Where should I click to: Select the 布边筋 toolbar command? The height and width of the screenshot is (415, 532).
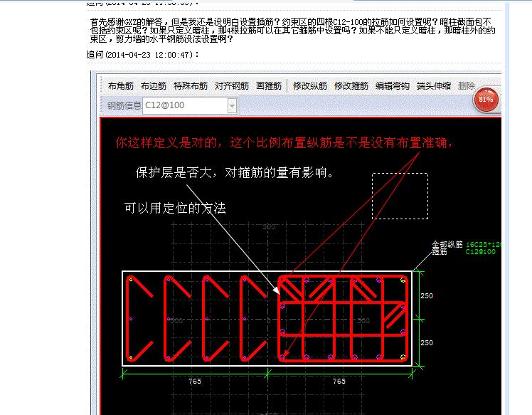(154, 86)
